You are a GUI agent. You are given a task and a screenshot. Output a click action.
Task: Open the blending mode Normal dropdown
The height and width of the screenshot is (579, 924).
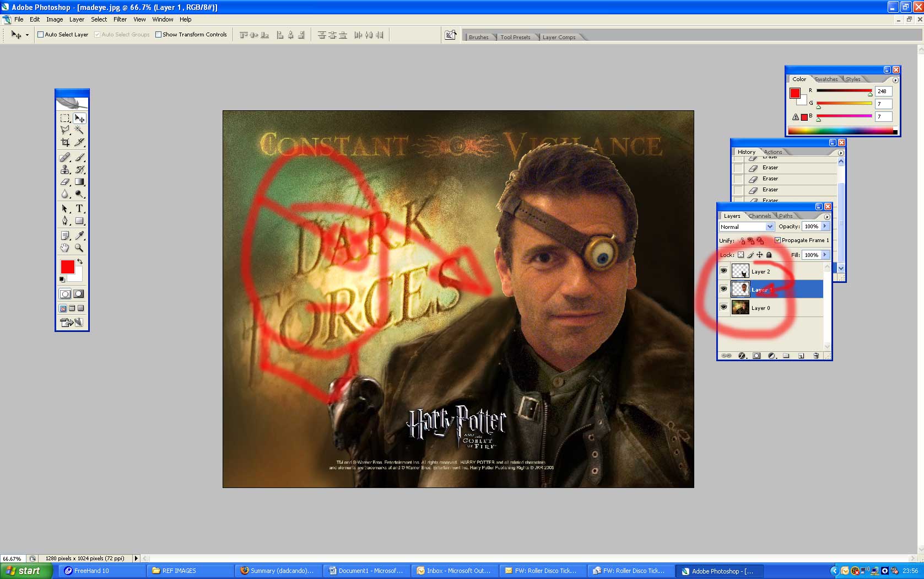click(747, 227)
